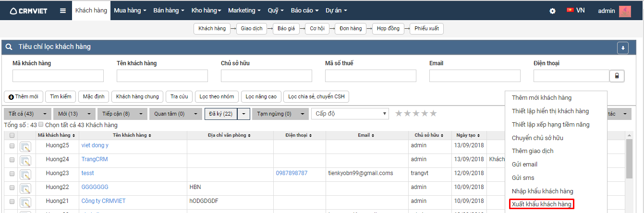Open the Báo cáo menu
This screenshot has height=213, width=644.
(x=305, y=11)
